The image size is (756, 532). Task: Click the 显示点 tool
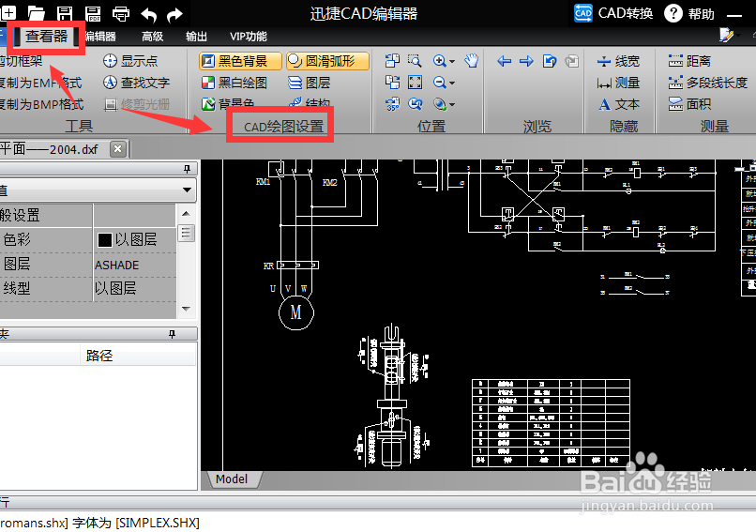(130, 61)
